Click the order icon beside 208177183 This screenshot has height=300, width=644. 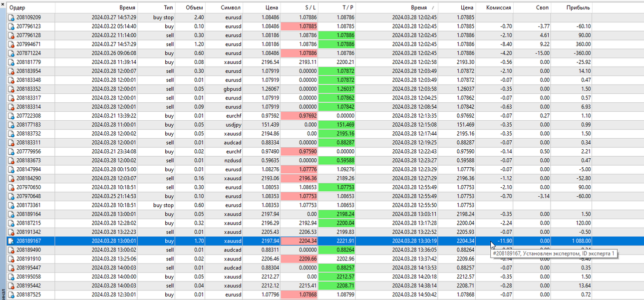pyautogui.click(x=11, y=125)
